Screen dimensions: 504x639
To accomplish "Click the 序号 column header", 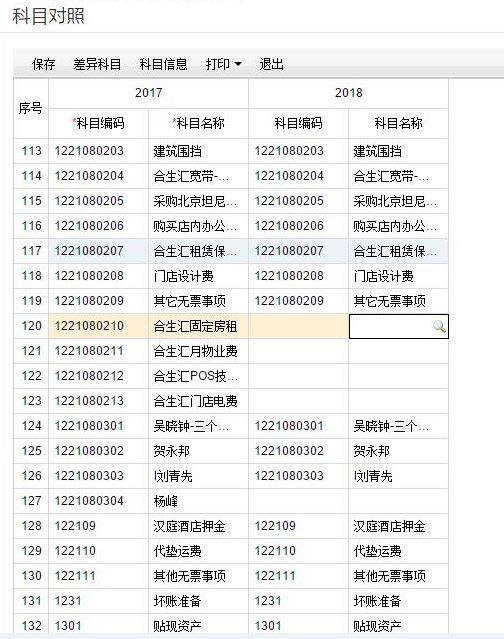I will 31,108.
